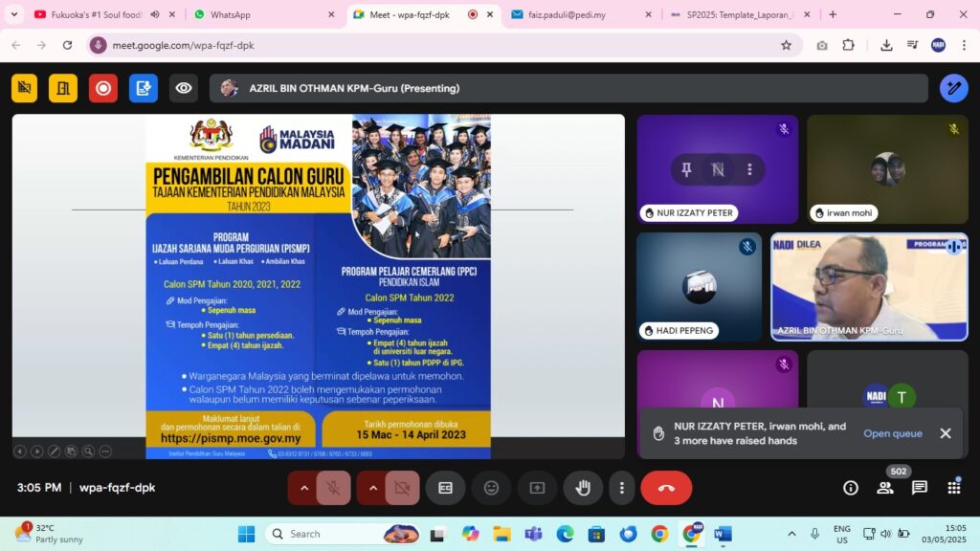The height and width of the screenshot is (551, 980).
Task: Click the zoom magnifier in slide controls
Action: (x=88, y=452)
